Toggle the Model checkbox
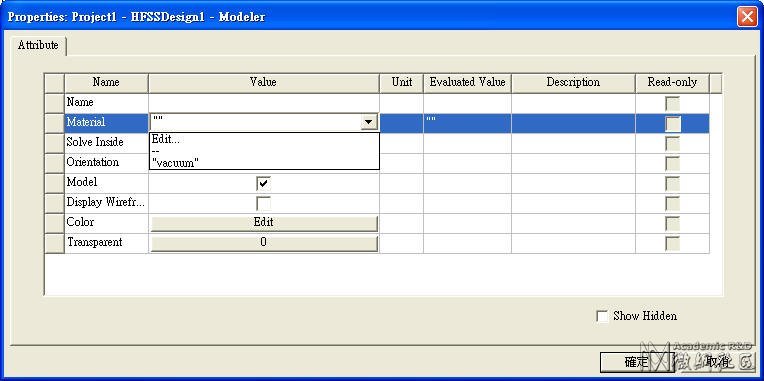764x381 pixels. (264, 183)
